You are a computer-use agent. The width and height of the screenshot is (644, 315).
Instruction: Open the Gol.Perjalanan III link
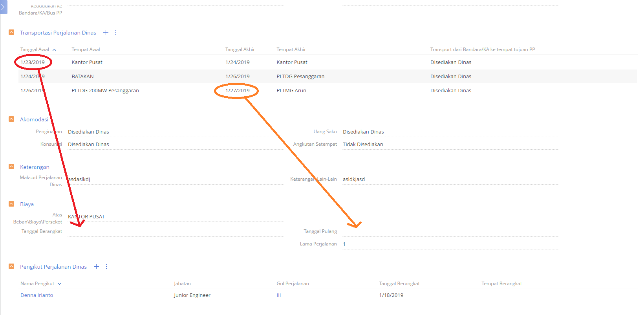[x=279, y=295]
